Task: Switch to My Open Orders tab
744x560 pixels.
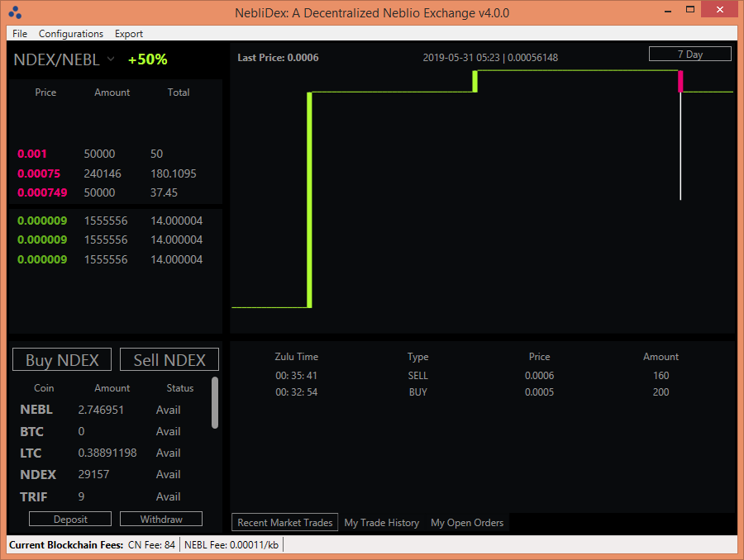Action: click(467, 523)
